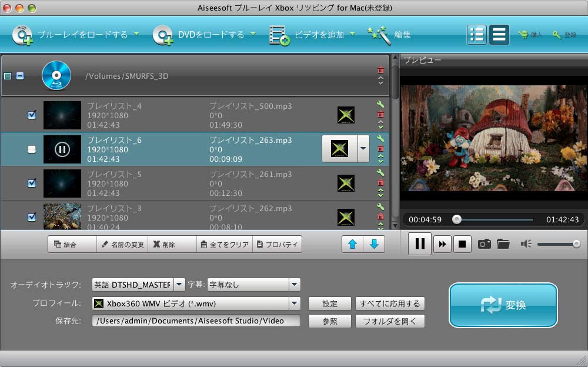Screen dimensions: 588x367
Task: Move the selected item up with blue arrow
Action: [x=353, y=244]
